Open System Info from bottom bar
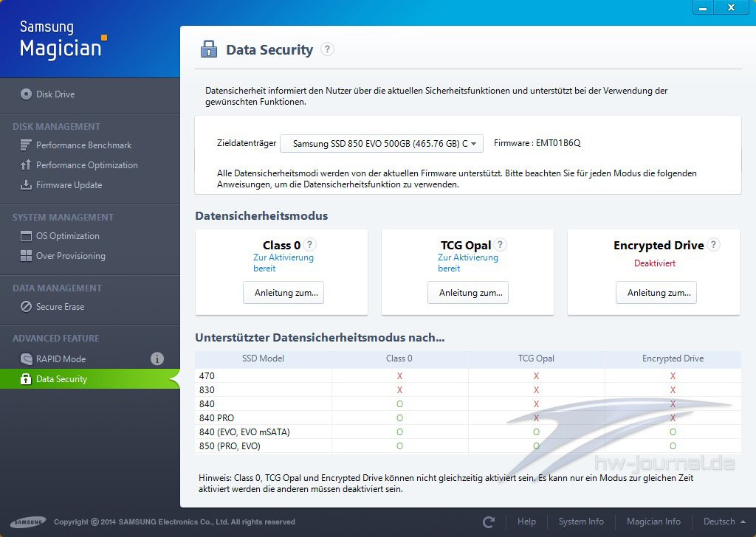Screen dimensions: 756x537 pos(581,522)
